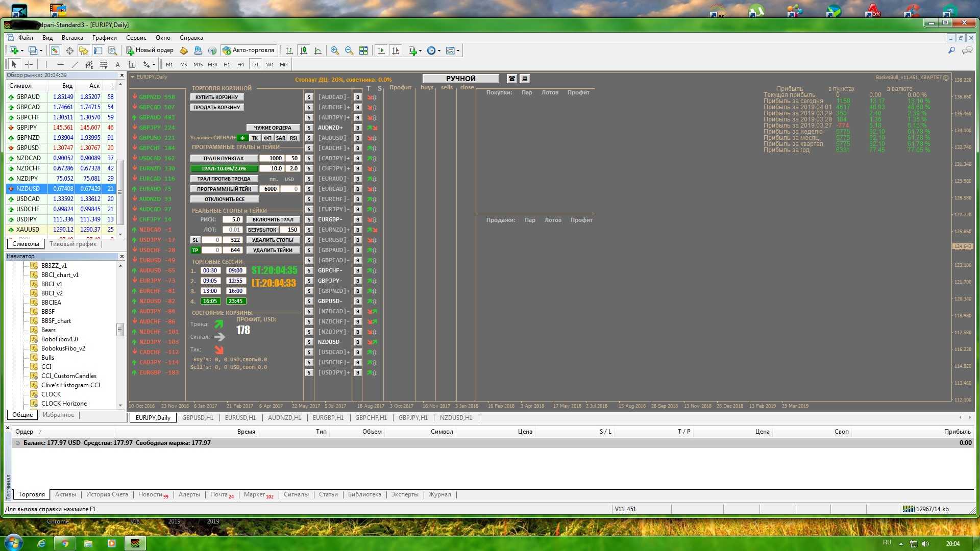
Task: Click КУПИТЬ КОРЗИНУ button
Action: point(217,97)
